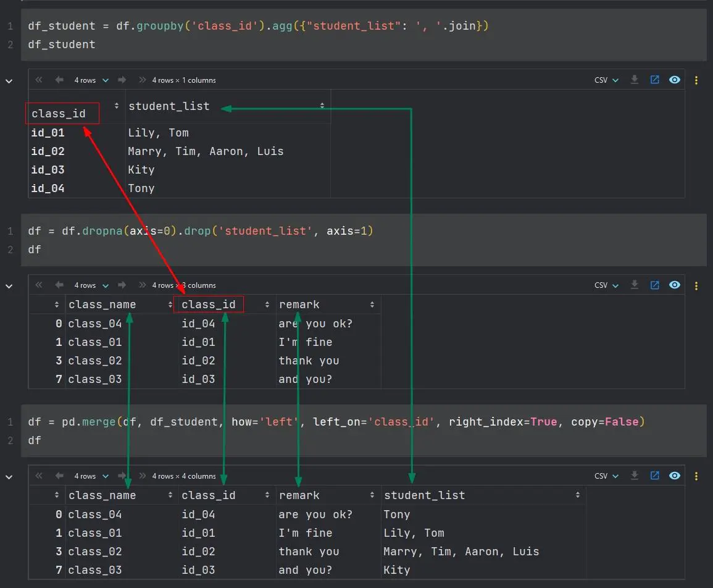Collapse the merged table output cell
Screen dimensions: 713x588
9,476
